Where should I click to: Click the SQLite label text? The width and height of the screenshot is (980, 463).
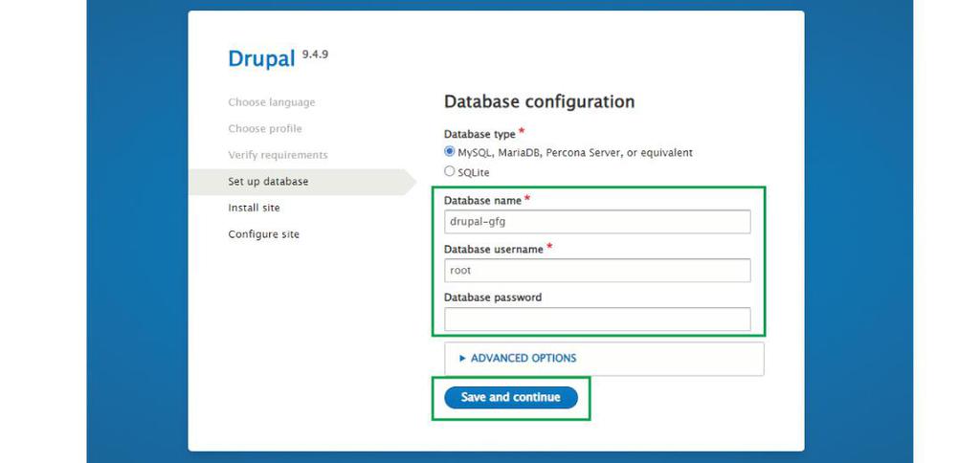474,172
